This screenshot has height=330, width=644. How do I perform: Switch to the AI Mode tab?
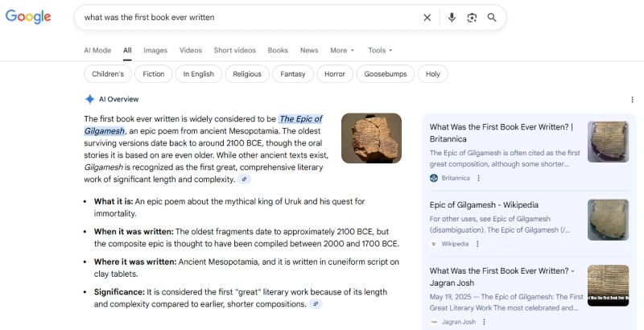[97, 50]
